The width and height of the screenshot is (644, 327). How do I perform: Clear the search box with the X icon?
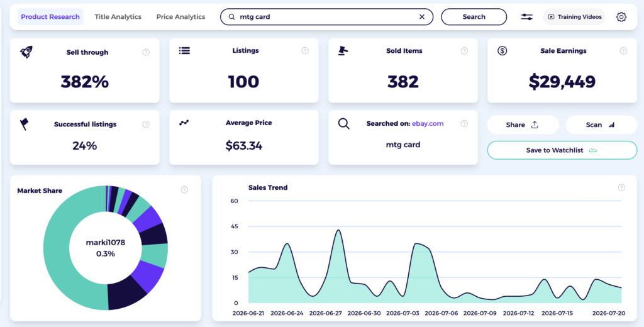pyautogui.click(x=422, y=17)
